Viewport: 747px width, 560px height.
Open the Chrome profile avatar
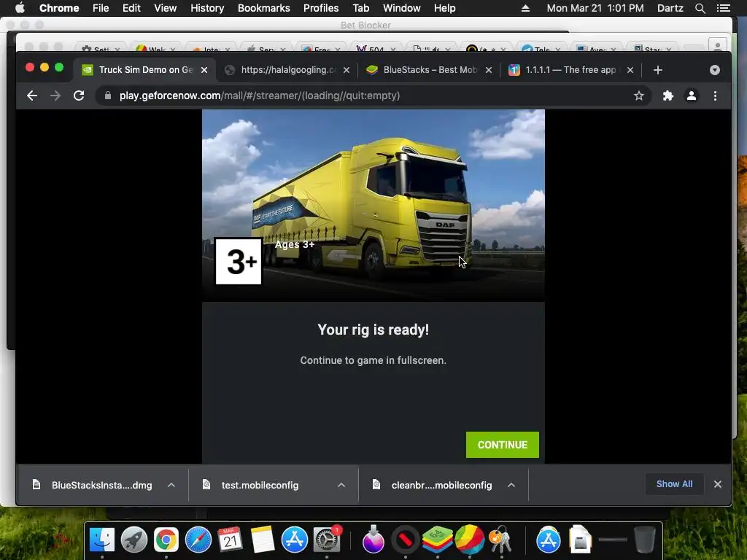pos(692,96)
